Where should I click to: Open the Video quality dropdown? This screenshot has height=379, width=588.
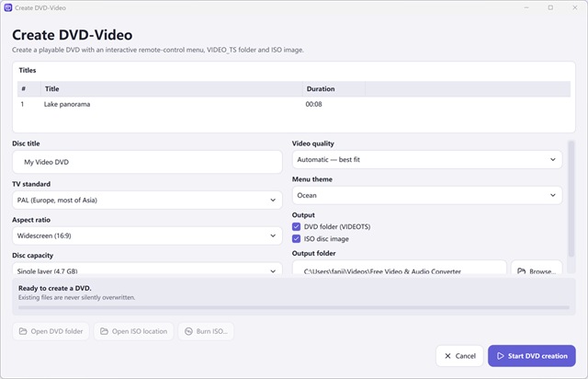tap(427, 159)
